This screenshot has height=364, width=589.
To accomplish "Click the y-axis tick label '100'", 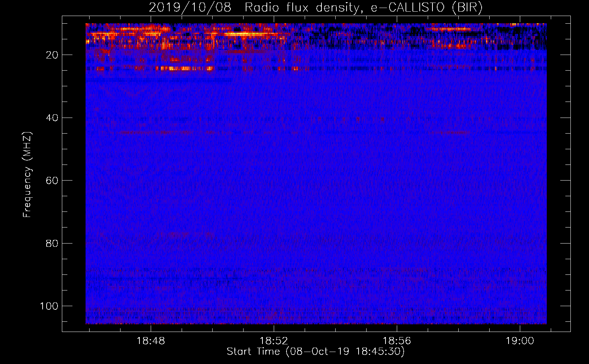I will 49,306.
